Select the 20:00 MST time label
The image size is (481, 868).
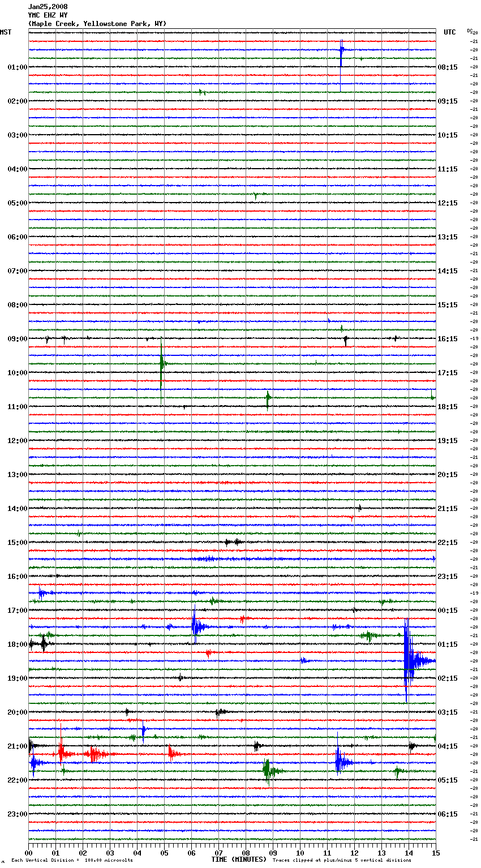pyautogui.click(x=18, y=712)
